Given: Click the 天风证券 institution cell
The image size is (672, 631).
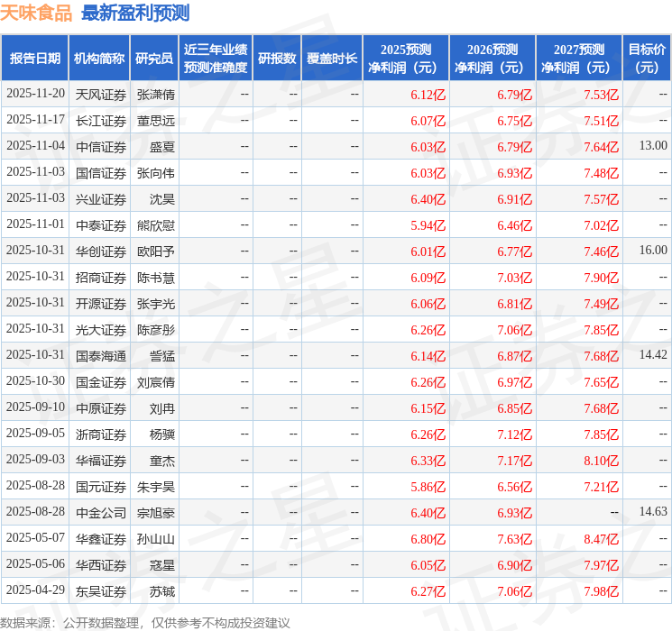Looking at the screenshot, I should [101, 95].
